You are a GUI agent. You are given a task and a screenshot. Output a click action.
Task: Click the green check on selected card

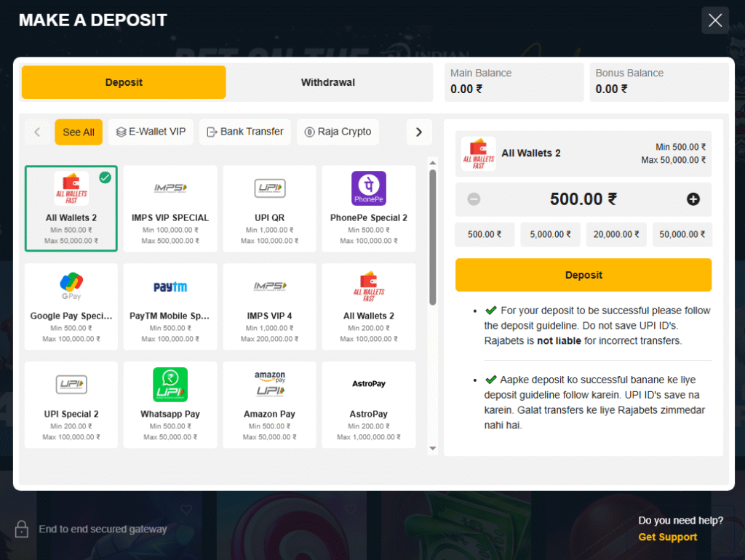coord(105,177)
